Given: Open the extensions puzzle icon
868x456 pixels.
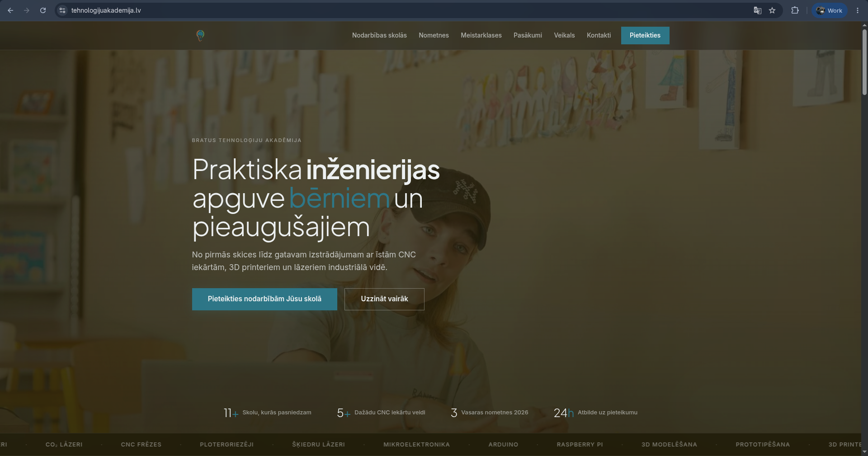Looking at the screenshot, I should (795, 10).
